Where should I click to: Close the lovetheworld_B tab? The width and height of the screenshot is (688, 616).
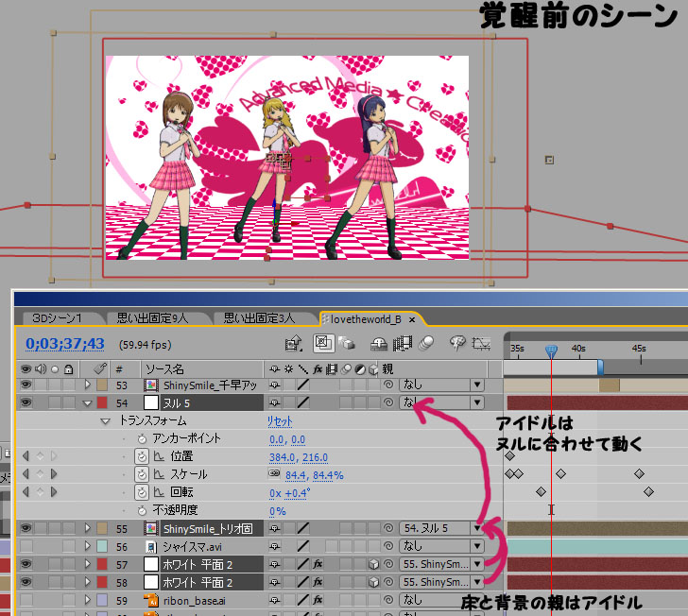coord(412,320)
